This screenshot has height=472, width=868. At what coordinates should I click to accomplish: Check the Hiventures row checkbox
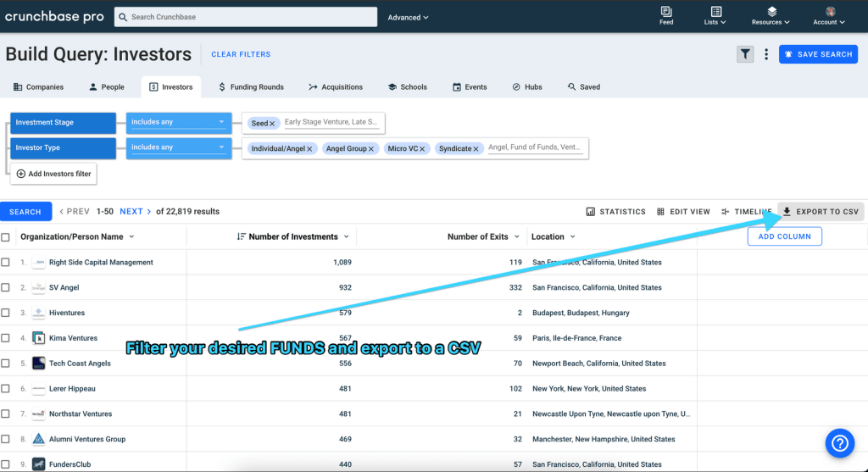click(6, 313)
